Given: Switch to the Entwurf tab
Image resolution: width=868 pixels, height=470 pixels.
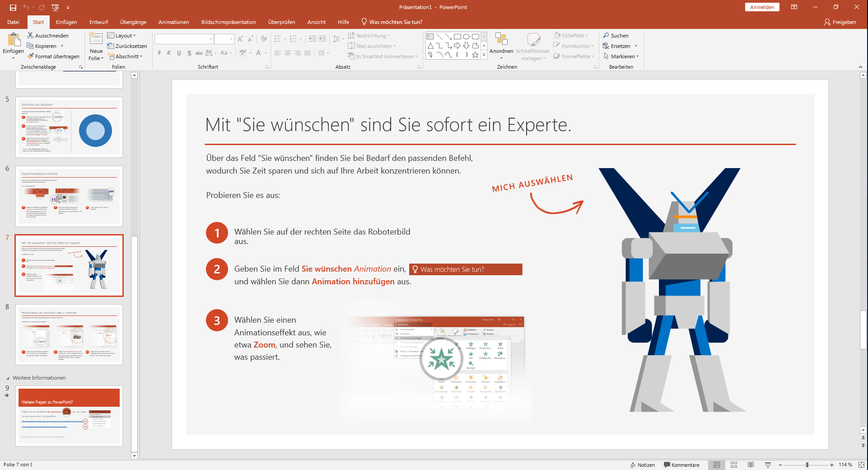Looking at the screenshot, I should point(98,22).
